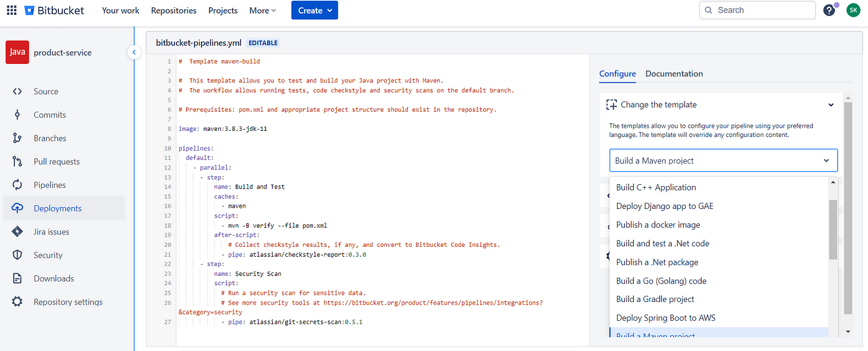
Task: Click the atlassian/git-secrets-scan:0.5.1 pipe line
Action: (x=292, y=322)
